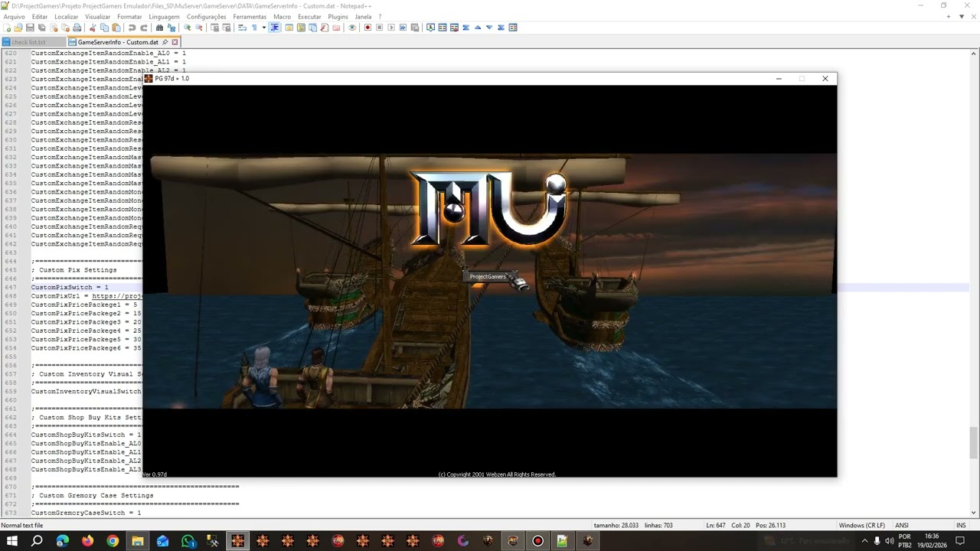The width and height of the screenshot is (980, 551).
Task: Click the blue down-triangle toolbar icon
Action: pyautogui.click(x=489, y=28)
